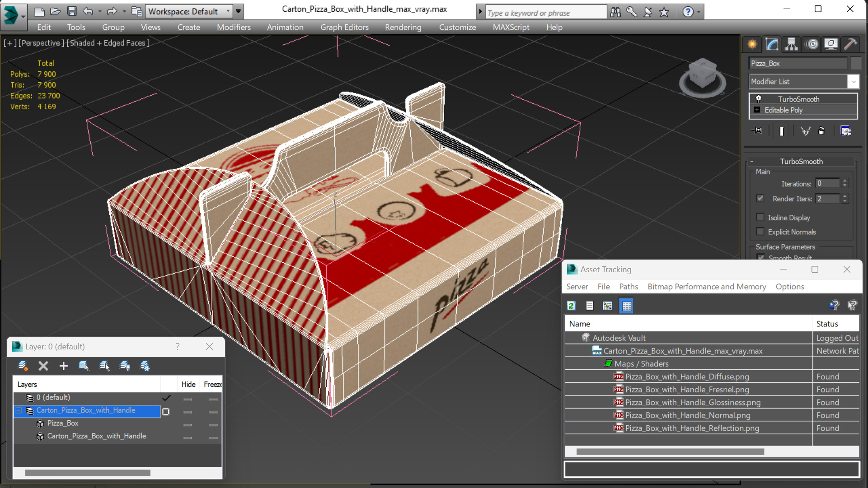The image size is (868, 488).
Task: Click the keyword search input field
Action: tap(545, 13)
